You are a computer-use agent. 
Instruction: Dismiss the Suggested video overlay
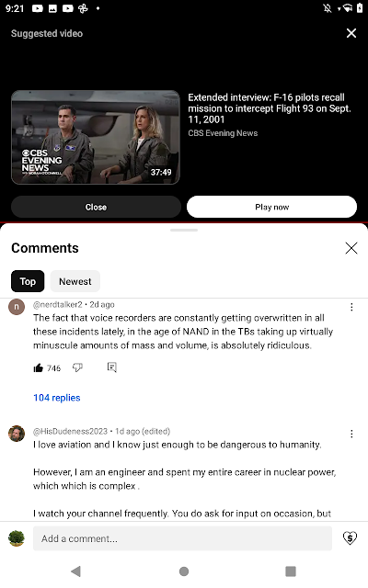click(x=351, y=33)
